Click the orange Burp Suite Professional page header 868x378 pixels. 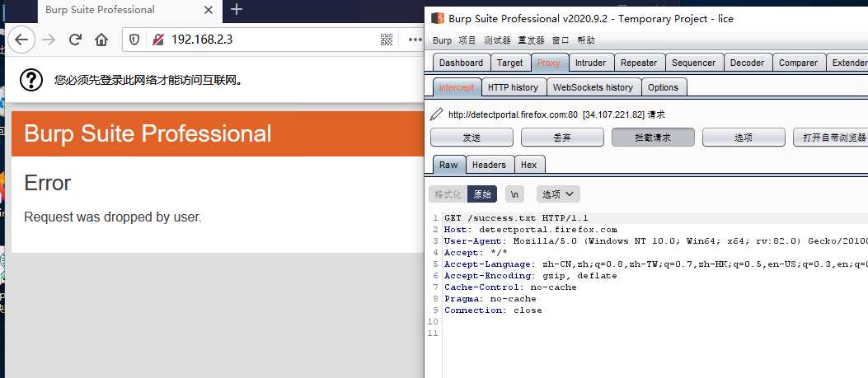(x=218, y=134)
